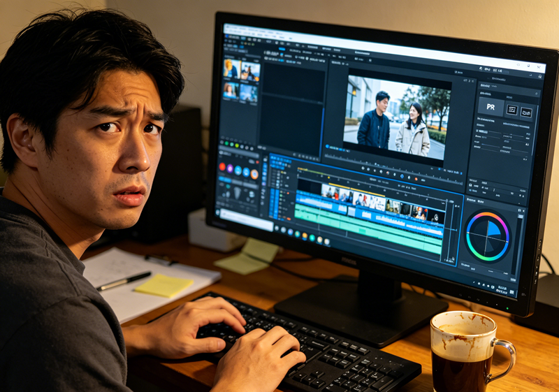Select the green audio track clip
The height and width of the screenshot is (392, 559).
click(x=368, y=229)
